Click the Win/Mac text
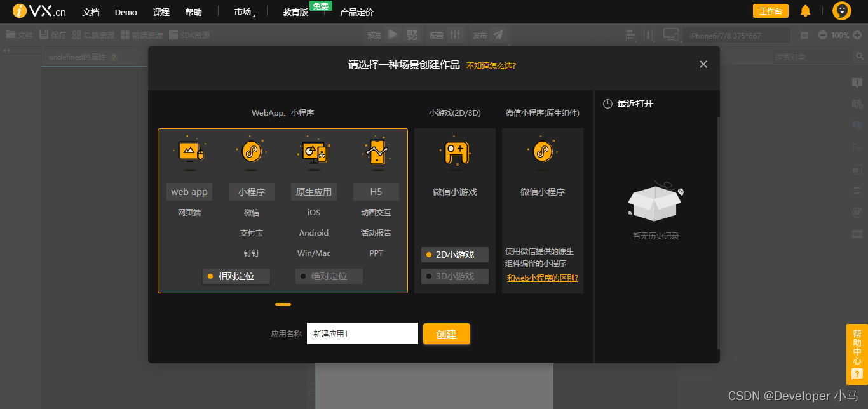 coord(314,253)
